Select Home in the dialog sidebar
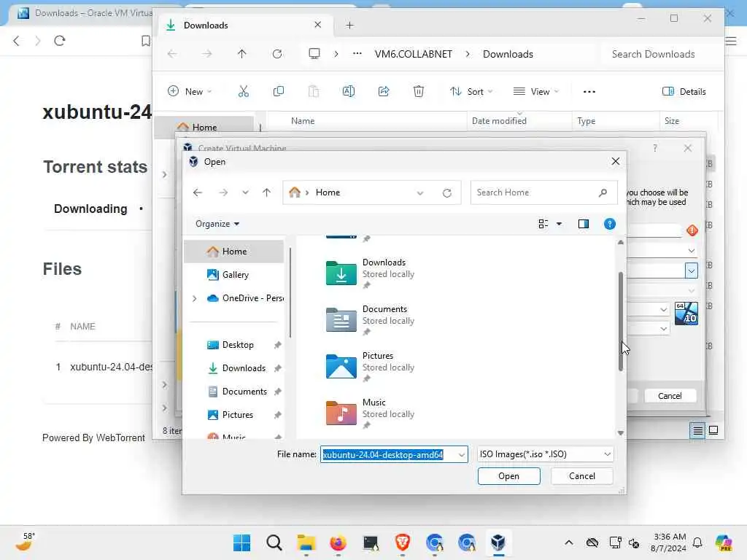This screenshot has height=560, width=747. click(x=234, y=252)
